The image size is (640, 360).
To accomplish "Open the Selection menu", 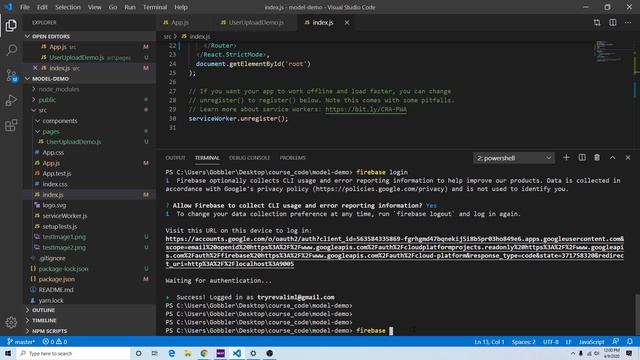I will (68, 7).
